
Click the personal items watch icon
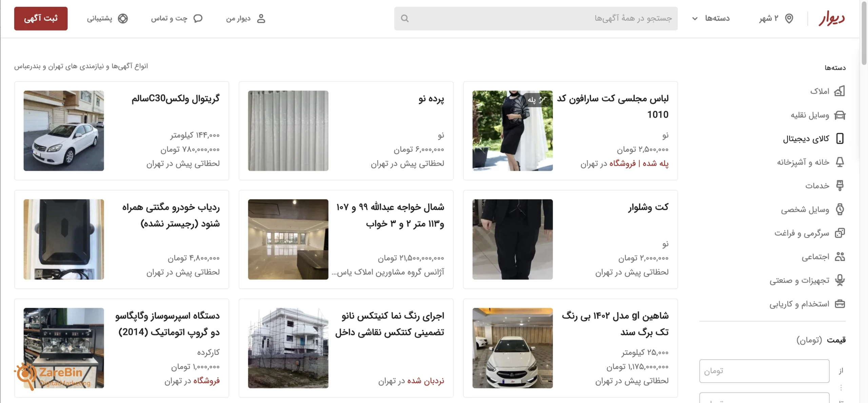pyautogui.click(x=840, y=209)
